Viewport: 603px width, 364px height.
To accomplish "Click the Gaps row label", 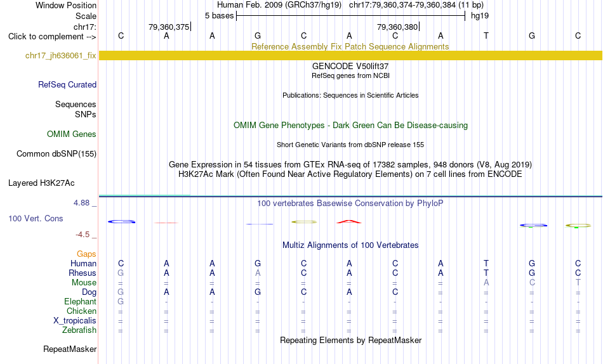I will click(x=86, y=254).
